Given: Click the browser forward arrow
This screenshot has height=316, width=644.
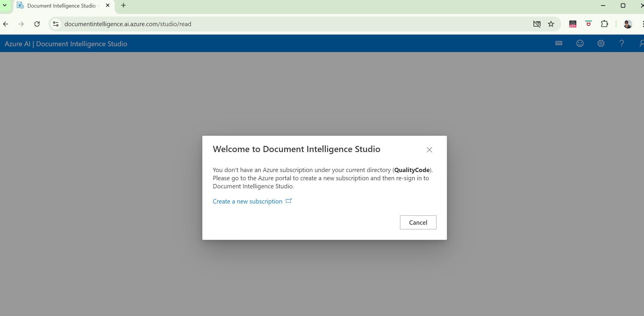Looking at the screenshot, I should tap(21, 24).
